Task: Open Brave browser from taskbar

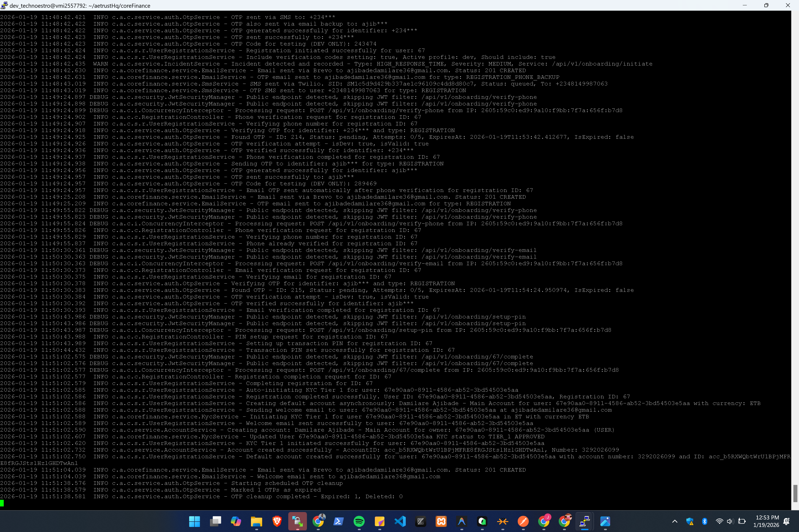Action: tap(277, 521)
